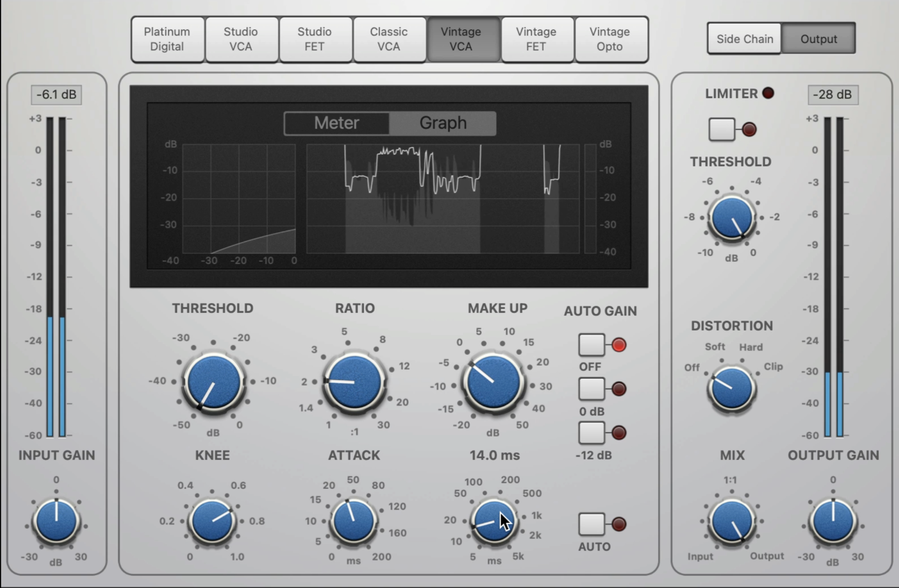The image size is (899, 588).
Task: Set Auto Gain to -12 dB
Action: tap(592, 433)
